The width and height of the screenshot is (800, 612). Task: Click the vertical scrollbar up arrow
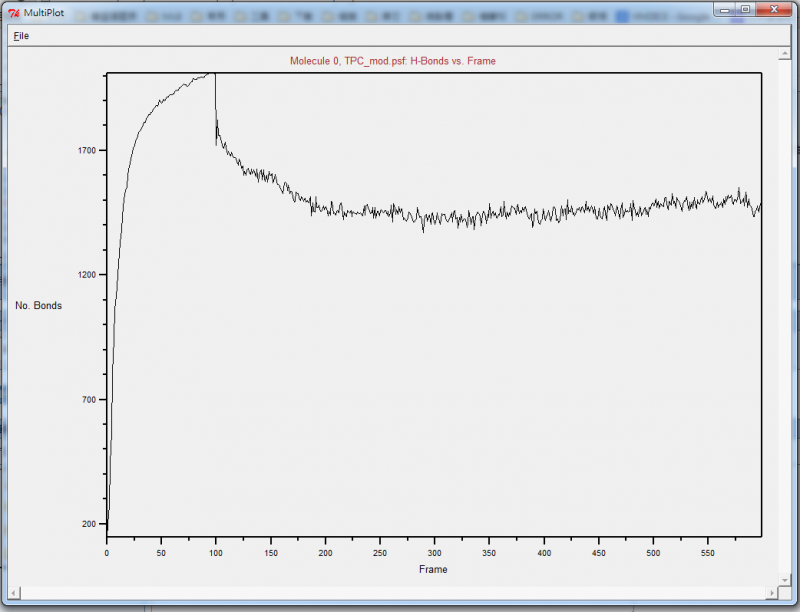pyautogui.click(x=785, y=54)
